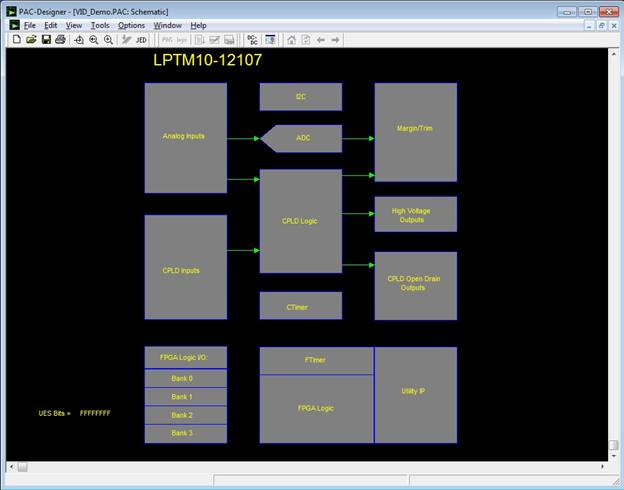
Task: Navigate back with the left arrow icon
Action: tap(321, 40)
